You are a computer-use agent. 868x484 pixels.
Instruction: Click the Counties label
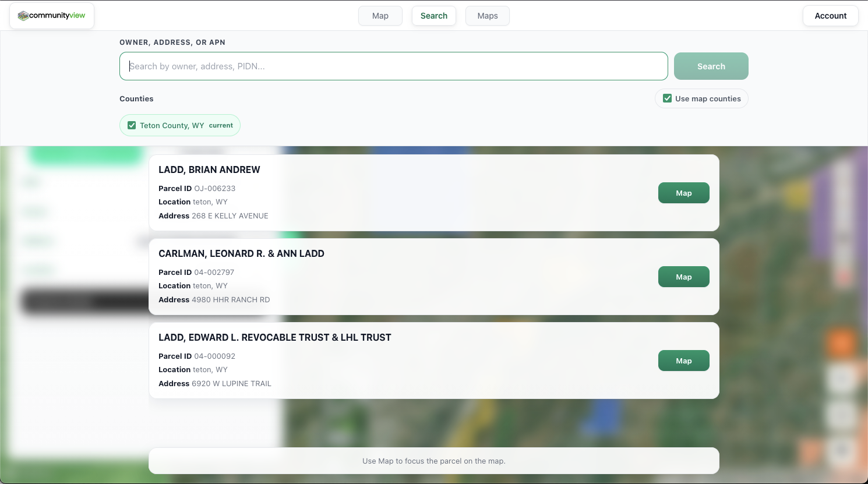coord(136,98)
